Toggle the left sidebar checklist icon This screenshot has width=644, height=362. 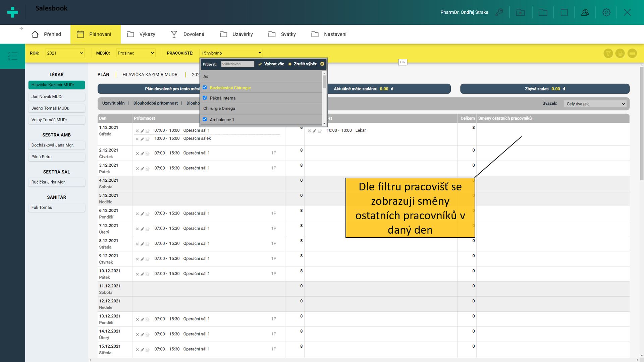12,56
